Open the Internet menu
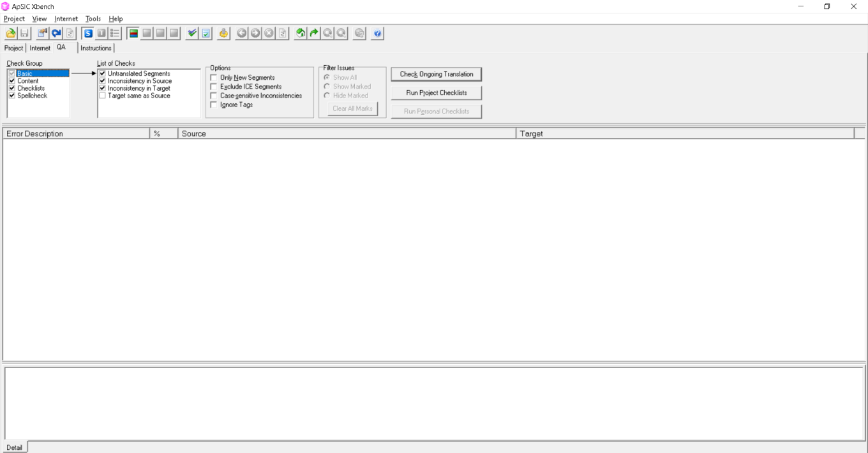This screenshot has height=453, width=868. pos(66,19)
